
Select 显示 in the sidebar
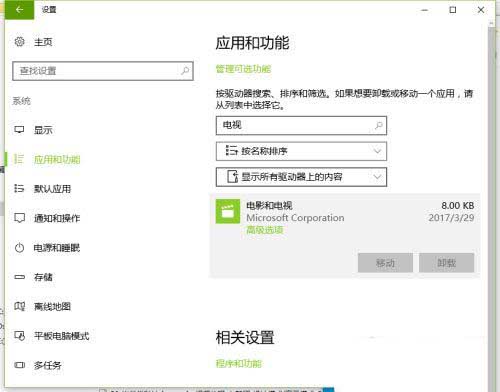(43, 130)
